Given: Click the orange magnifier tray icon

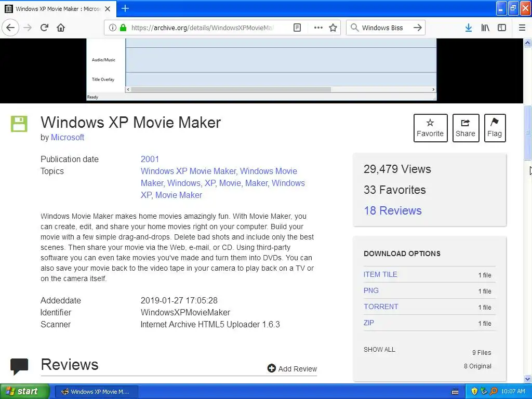Looking at the screenshot, I should click(x=494, y=391).
